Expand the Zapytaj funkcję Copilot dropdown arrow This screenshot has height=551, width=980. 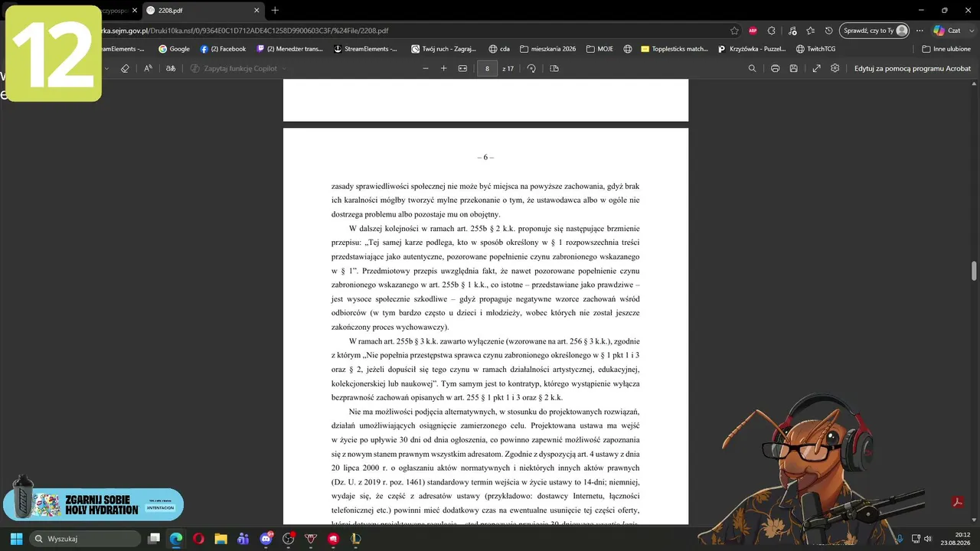point(284,68)
